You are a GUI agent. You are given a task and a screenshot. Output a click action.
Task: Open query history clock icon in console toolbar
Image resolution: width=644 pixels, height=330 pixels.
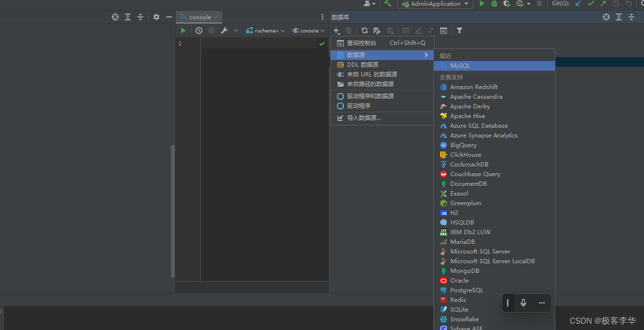[199, 30]
